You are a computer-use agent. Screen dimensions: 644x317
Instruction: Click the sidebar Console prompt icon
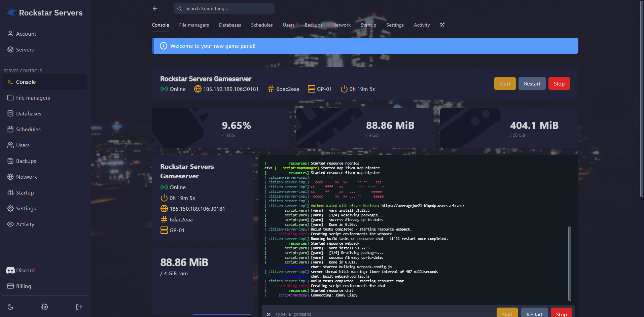point(10,82)
